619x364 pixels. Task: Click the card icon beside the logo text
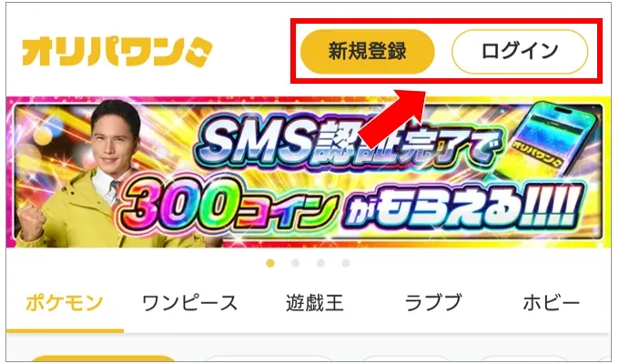coord(199,52)
